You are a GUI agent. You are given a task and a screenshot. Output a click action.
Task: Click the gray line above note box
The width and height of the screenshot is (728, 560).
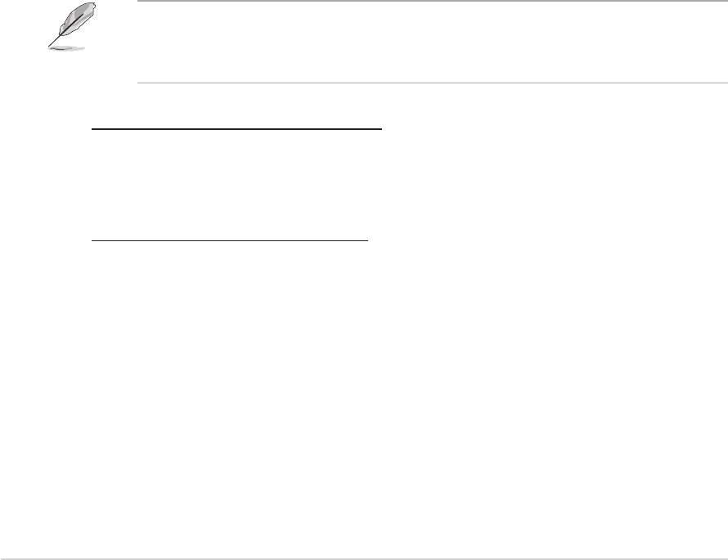pyautogui.click(x=432, y=1)
